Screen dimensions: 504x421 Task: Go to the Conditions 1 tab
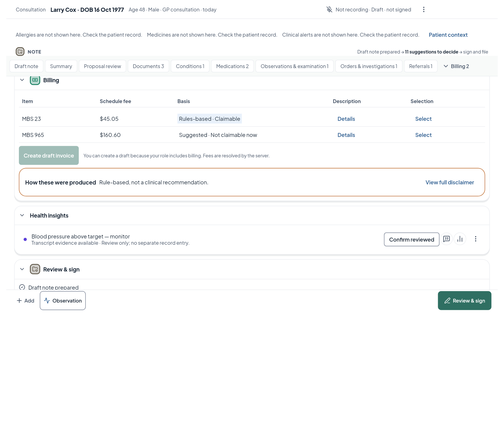190,66
